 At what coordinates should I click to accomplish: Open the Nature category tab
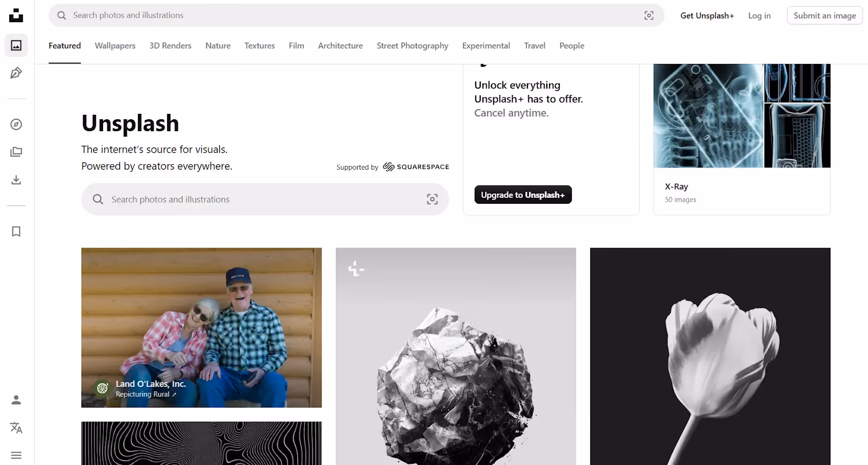[x=218, y=46]
